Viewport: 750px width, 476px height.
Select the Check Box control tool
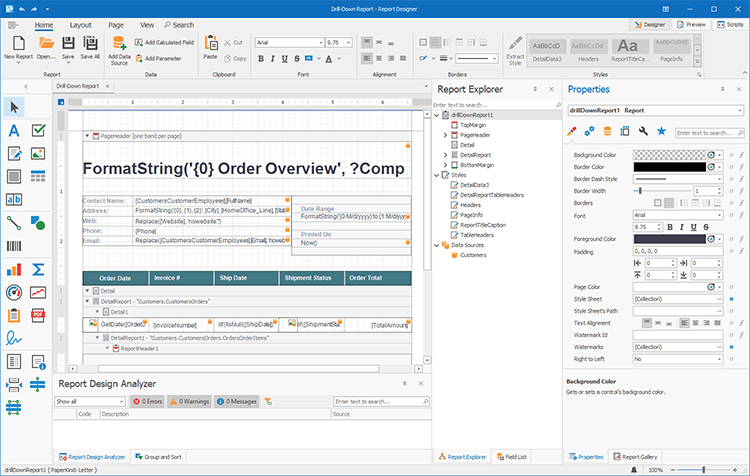coord(40,130)
